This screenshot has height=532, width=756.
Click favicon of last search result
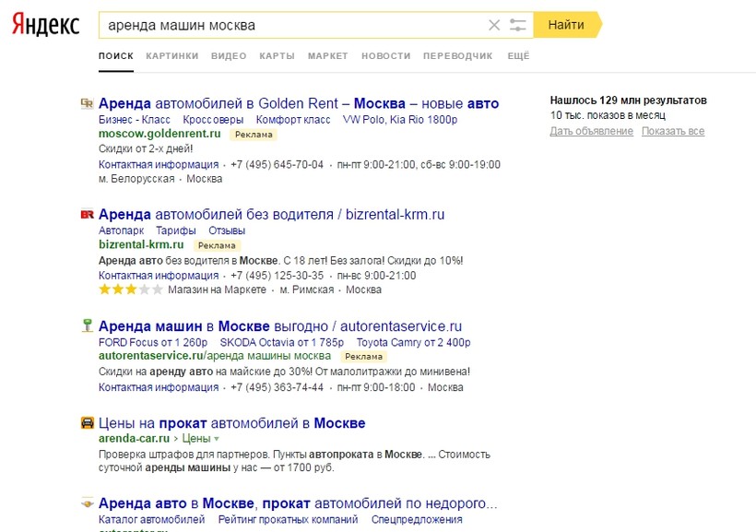[x=87, y=503]
